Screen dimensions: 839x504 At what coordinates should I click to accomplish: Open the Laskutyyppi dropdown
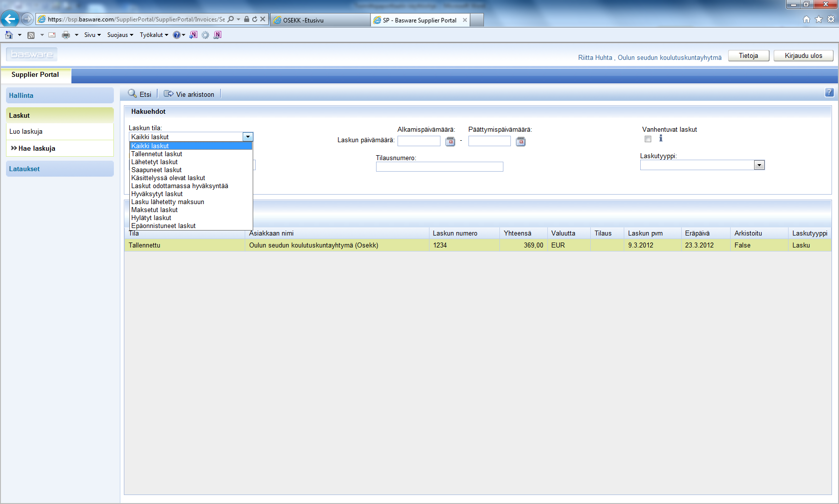[x=759, y=165]
